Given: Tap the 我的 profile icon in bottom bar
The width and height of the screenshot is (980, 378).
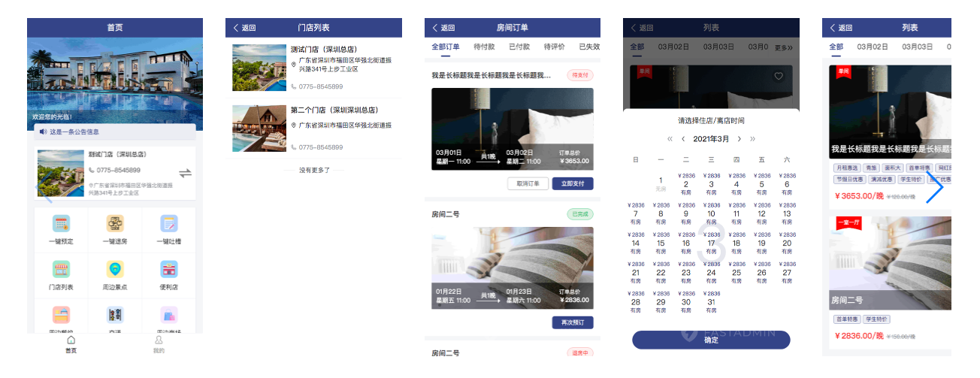Looking at the screenshot, I should click(159, 340).
